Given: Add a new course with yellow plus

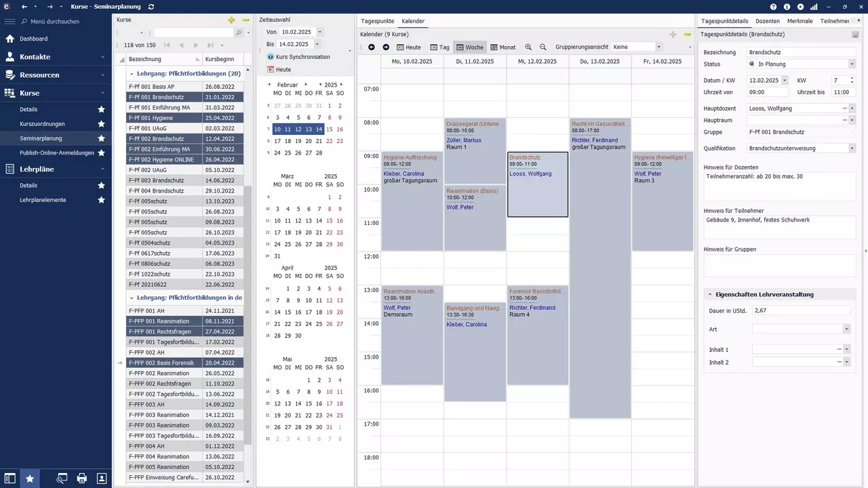Looking at the screenshot, I should (232, 20).
